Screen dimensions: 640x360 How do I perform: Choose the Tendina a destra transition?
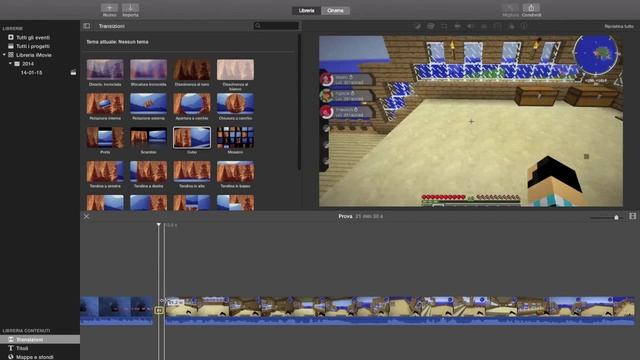pos(149,171)
